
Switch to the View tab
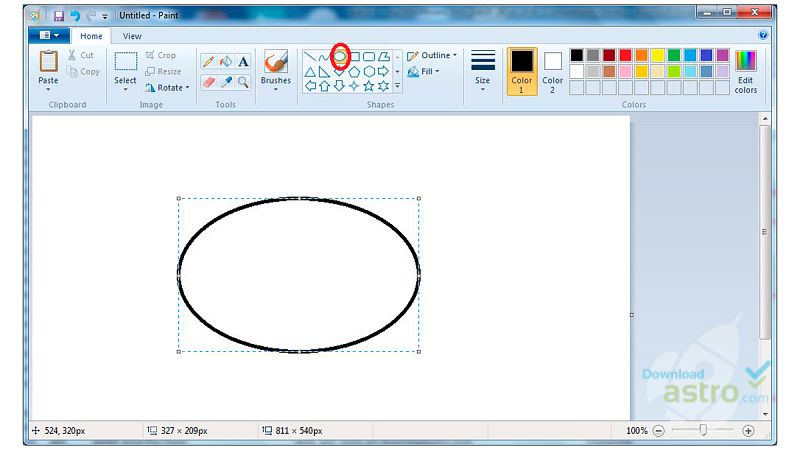point(132,36)
